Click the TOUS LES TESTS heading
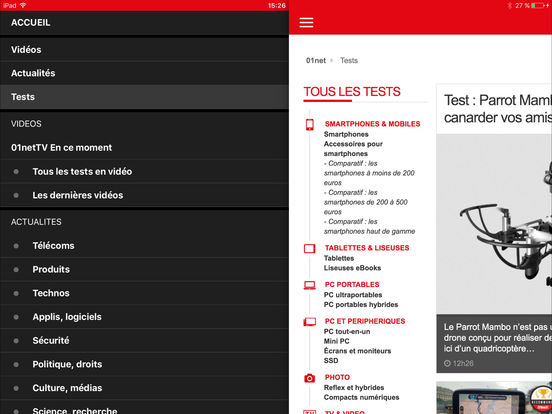552x414 pixels. 352,92
